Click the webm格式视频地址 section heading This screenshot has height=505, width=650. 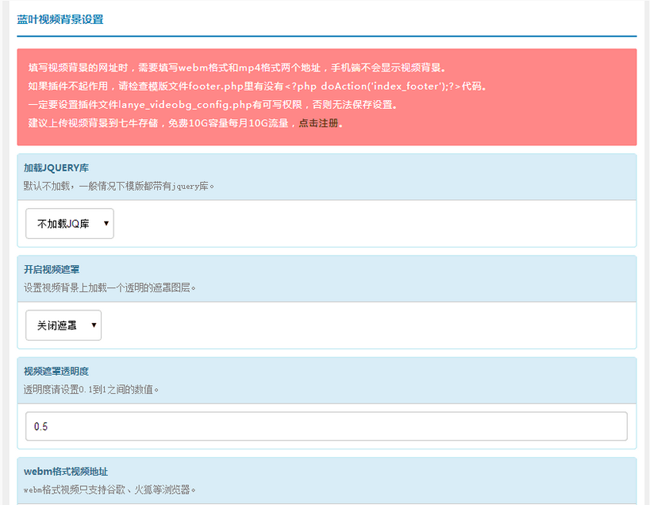click(66, 472)
